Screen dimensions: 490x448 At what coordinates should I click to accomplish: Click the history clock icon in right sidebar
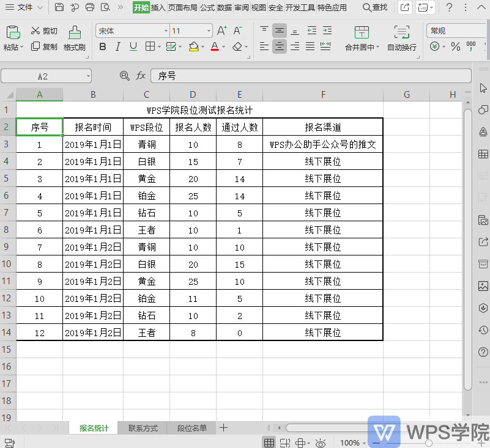click(483, 330)
